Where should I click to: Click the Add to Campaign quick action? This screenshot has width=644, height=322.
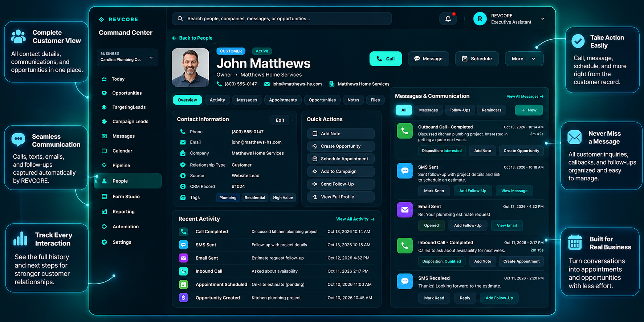click(x=341, y=171)
